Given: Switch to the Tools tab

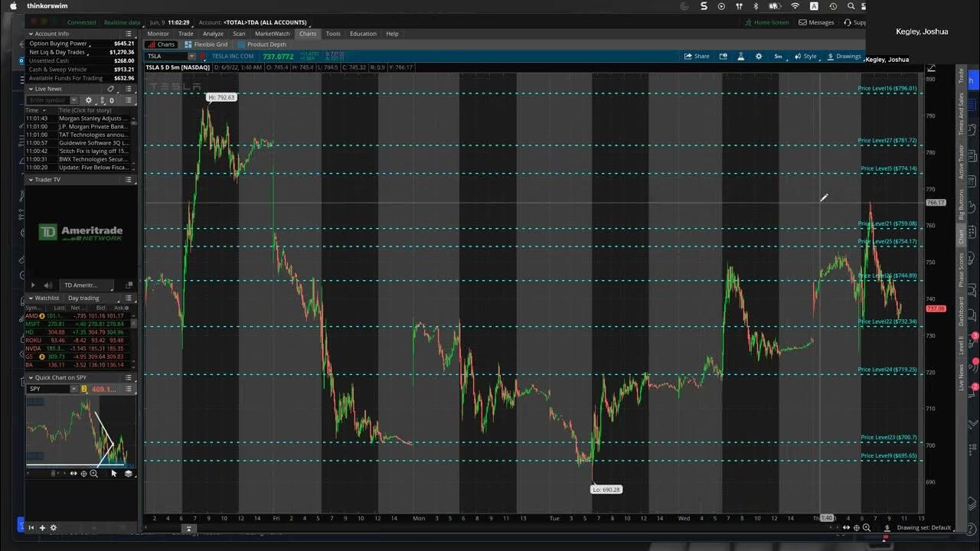Looking at the screenshot, I should click(333, 34).
